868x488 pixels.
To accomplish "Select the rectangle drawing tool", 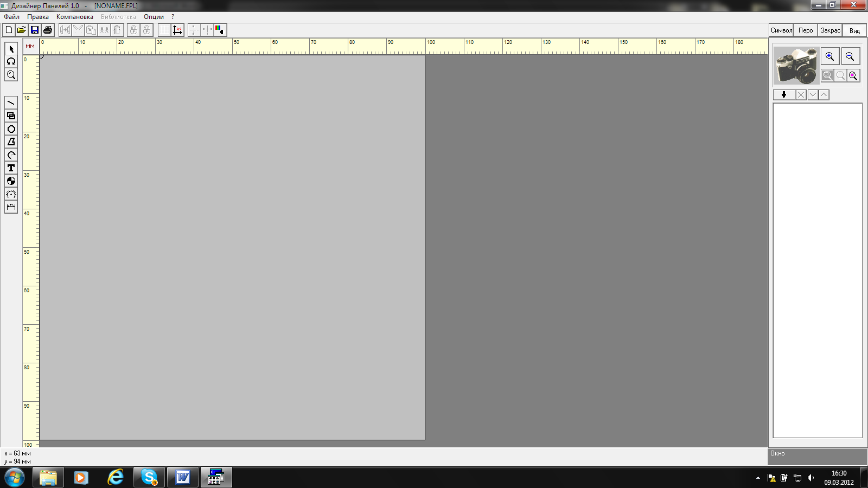I will coord(11,116).
